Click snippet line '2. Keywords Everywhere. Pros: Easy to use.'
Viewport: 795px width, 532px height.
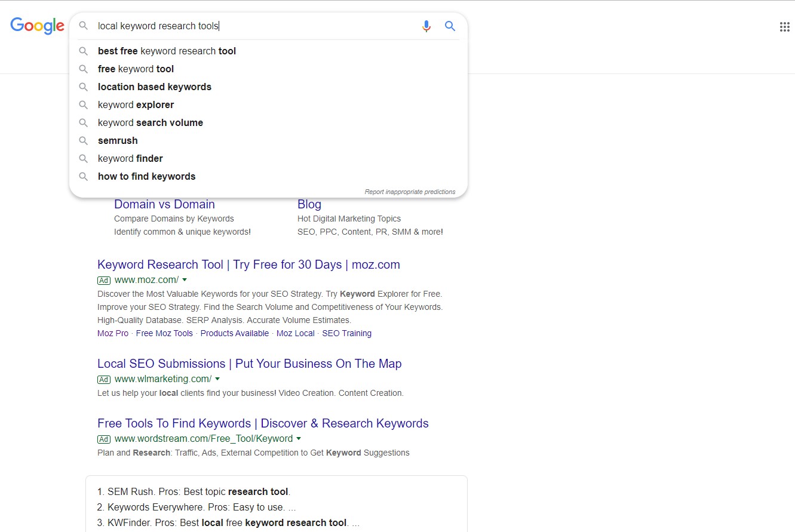coord(197,508)
